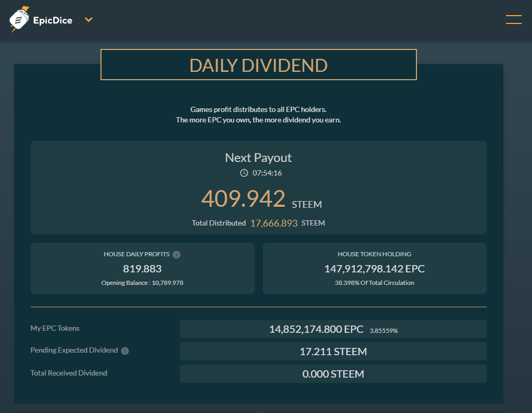
Task: Select the countdown timer 07:54:16
Action: (x=267, y=173)
